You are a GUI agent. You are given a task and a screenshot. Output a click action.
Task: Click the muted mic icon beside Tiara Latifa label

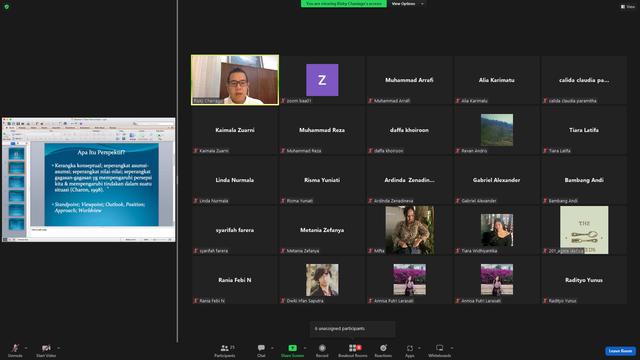[x=545, y=151]
